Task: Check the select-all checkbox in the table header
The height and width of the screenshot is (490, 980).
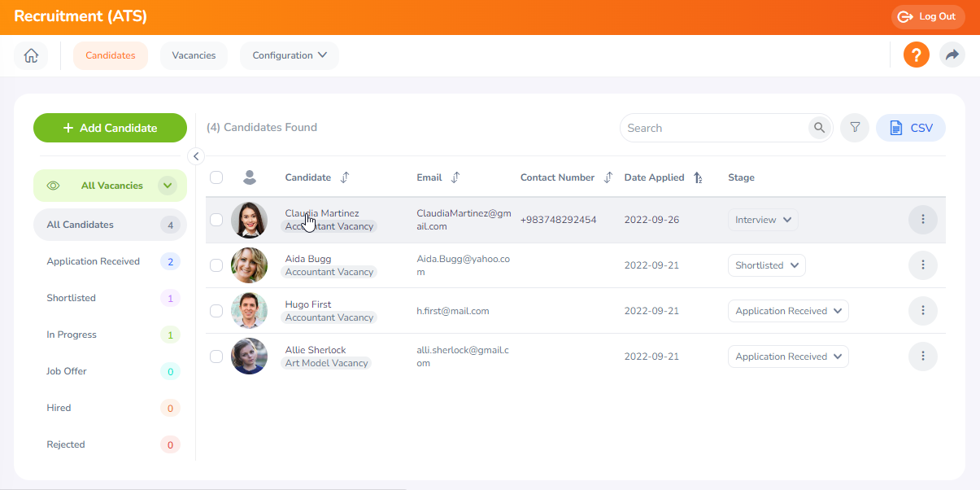Action: [216, 177]
